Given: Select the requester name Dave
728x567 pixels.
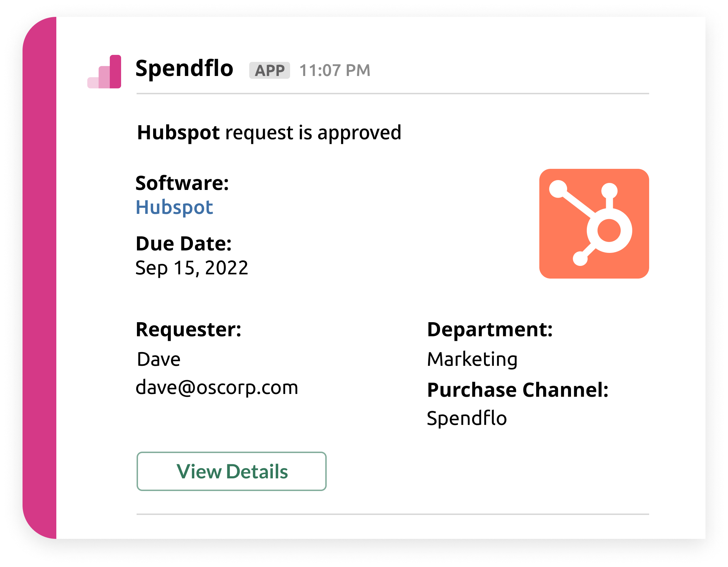Looking at the screenshot, I should [159, 359].
